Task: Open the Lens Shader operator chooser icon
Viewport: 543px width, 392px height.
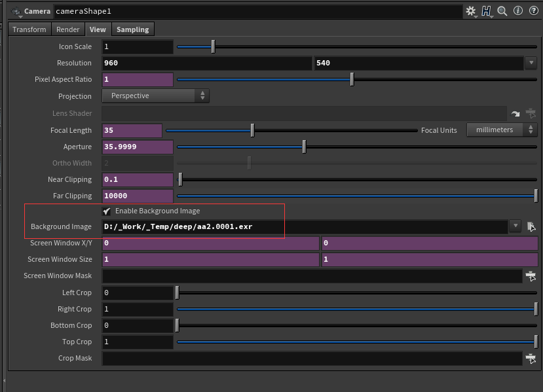Action: pyautogui.click(x=532, y=113)
